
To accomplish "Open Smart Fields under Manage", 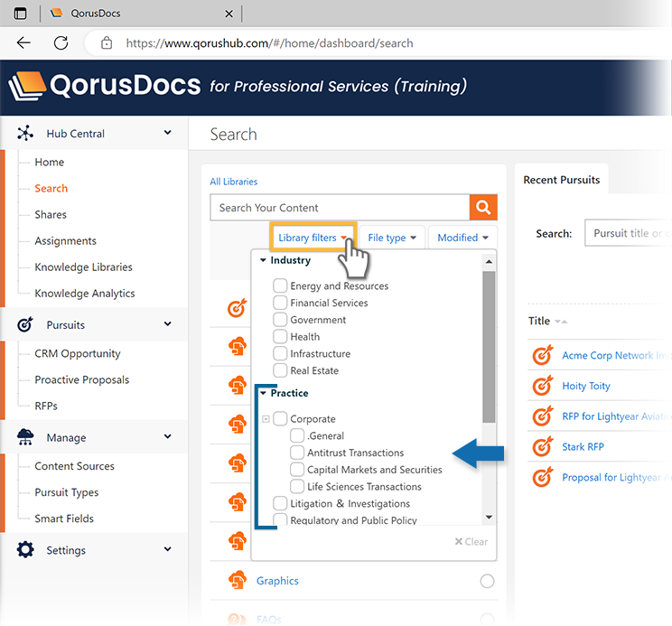I will (x=64, y=519).
